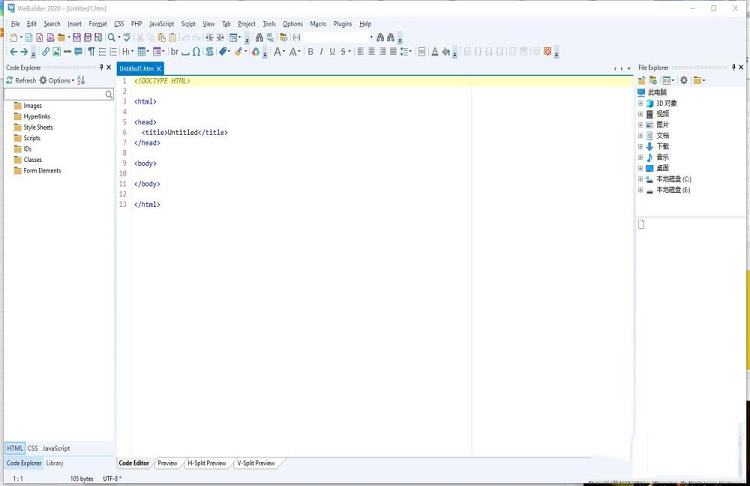The width and height of the screenshot is (750, 486).
Task: Align text left
Action: click(361, 52)
